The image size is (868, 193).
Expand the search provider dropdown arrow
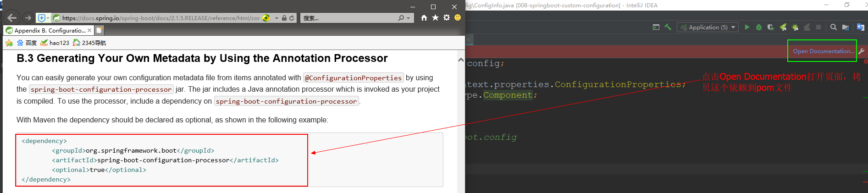pyautogui.click(x=408, y=18)
